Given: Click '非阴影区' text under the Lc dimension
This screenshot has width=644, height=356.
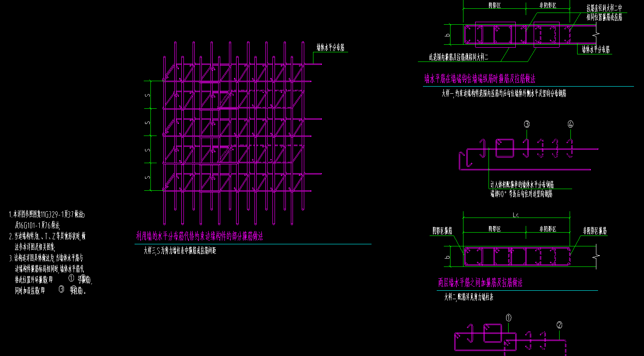Looking at the screenshot, I should pos(547,229).
